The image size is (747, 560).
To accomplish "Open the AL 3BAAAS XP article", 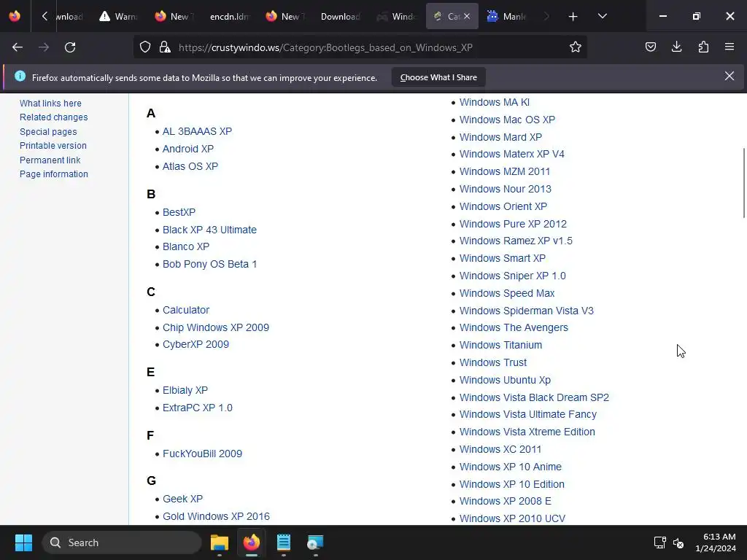I will pyautogui.click(x=197, y=131).
